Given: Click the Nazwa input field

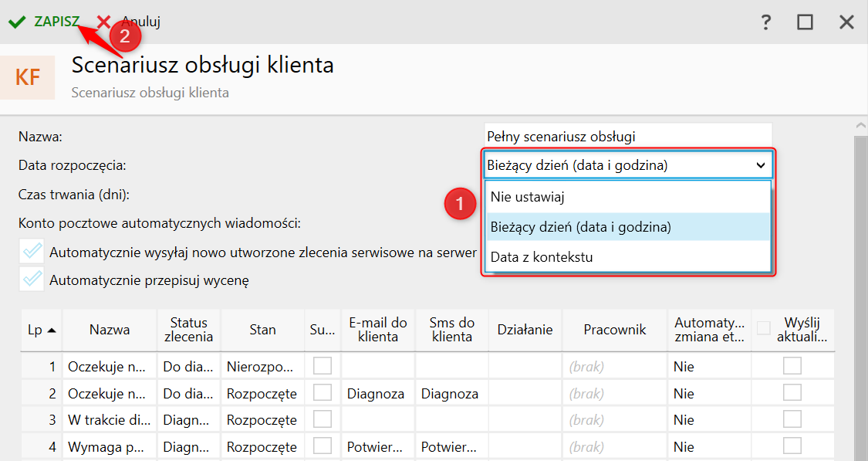Looking at the screenshot, I should 628,137.
